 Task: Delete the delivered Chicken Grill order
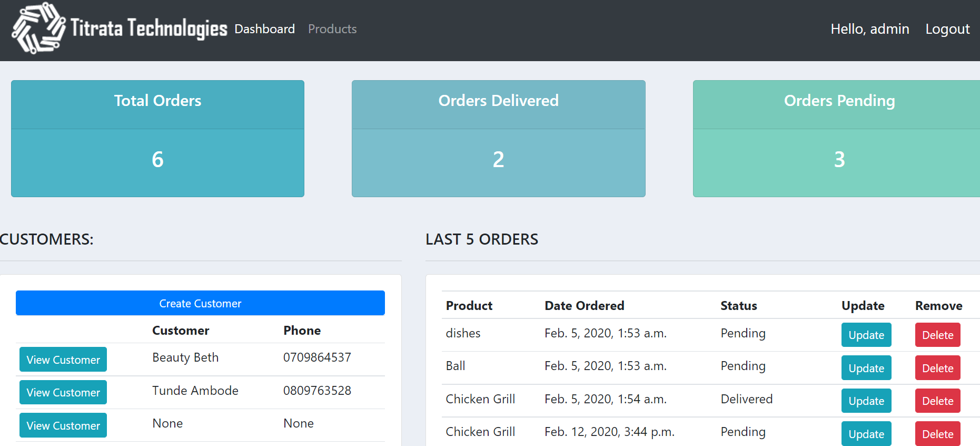click(937, 401)
